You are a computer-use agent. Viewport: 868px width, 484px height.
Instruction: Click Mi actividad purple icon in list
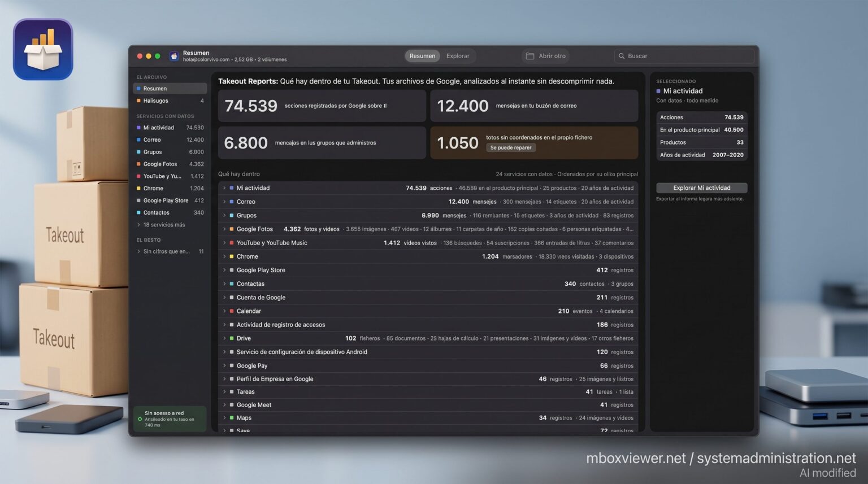pyautogui.click(x=232, y=188)
